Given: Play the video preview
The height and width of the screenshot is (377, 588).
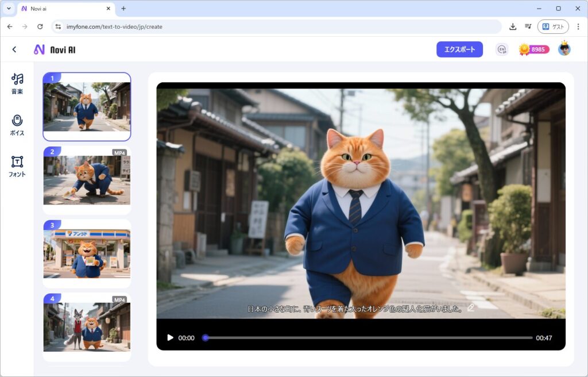Looking at the screenshot, I should (170, 338).
